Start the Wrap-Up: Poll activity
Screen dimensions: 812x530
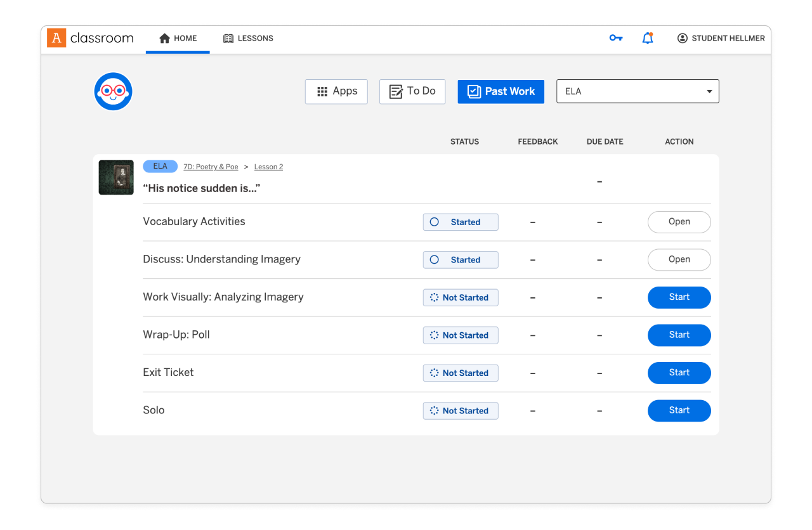click(x=679, y=335)
